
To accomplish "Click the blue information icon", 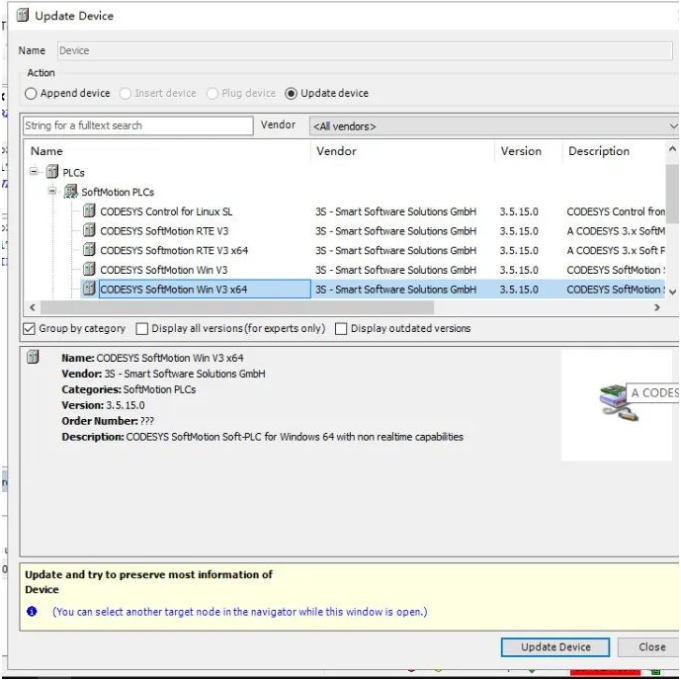I will pyautogui.click(x=32, y=611).
